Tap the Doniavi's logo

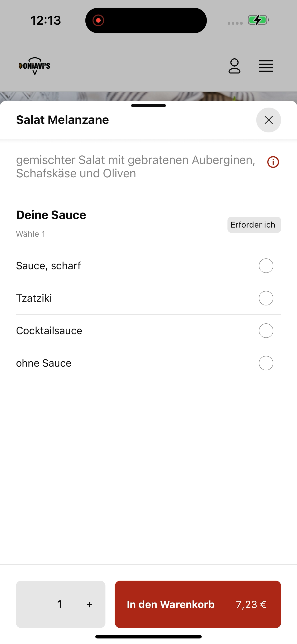pos(35,66)
